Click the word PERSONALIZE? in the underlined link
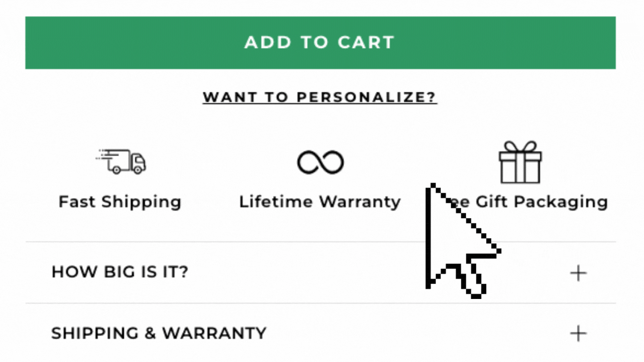Image resolution: width=644 pixels, height=362 pixels. pos(366,97)
